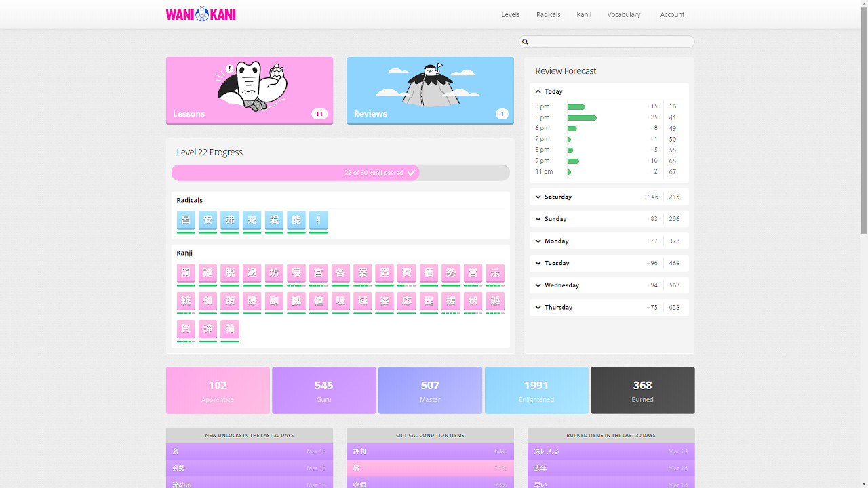Start Reviews from the Reviews panel
Screen dimensions: 868x488
pos(430,90)
